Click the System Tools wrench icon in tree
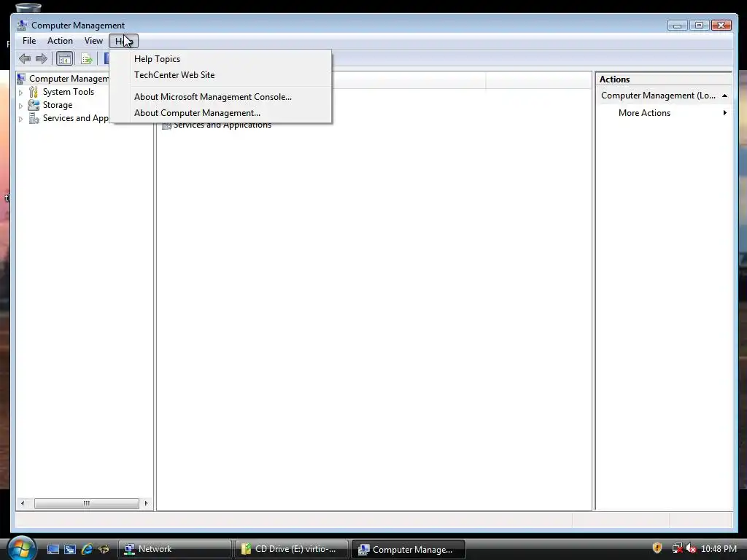Viewport: 747px width, 560px height. click(34, 91)
